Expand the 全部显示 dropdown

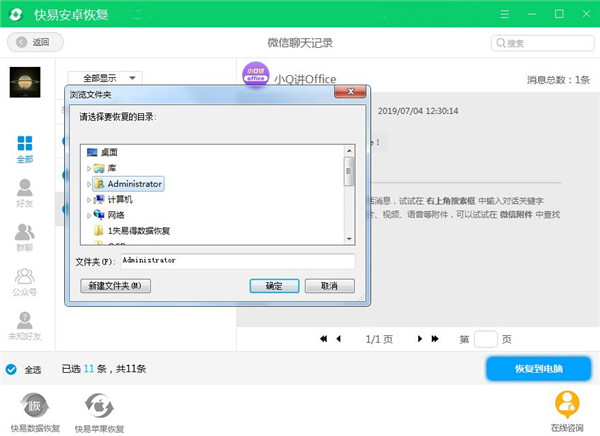point(105,78)
